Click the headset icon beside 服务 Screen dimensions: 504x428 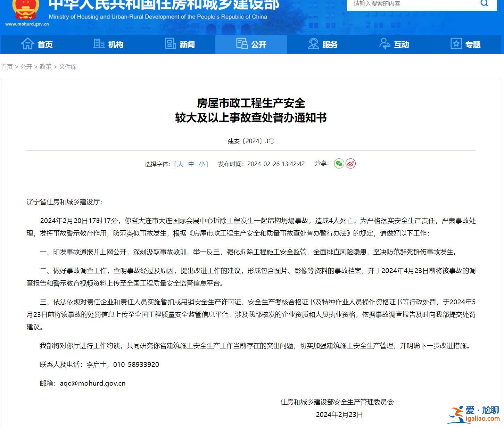click(x=313, y=44)
